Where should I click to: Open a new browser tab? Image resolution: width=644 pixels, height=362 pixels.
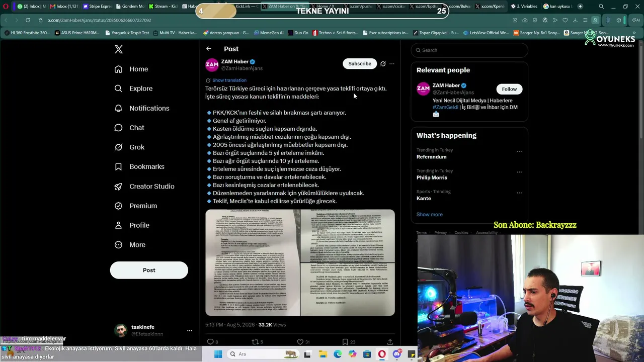click(x=580, y=7)
